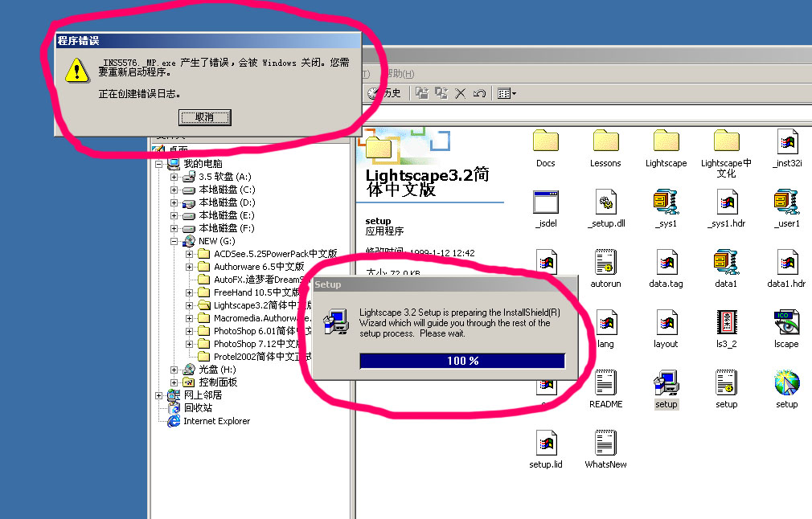The width and height of the screenshot is (812, 519).
Task: Select 回收站 in the tree
Action: tap(198, 408)
